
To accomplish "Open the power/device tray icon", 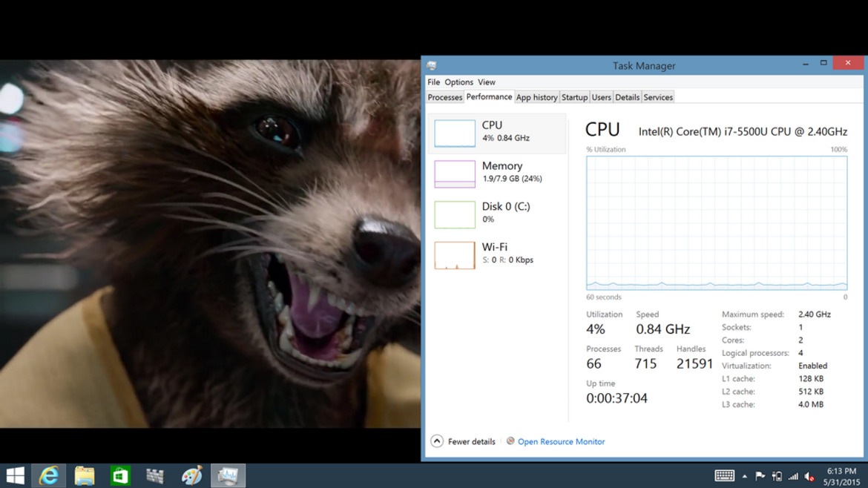I will coord(777,476).
